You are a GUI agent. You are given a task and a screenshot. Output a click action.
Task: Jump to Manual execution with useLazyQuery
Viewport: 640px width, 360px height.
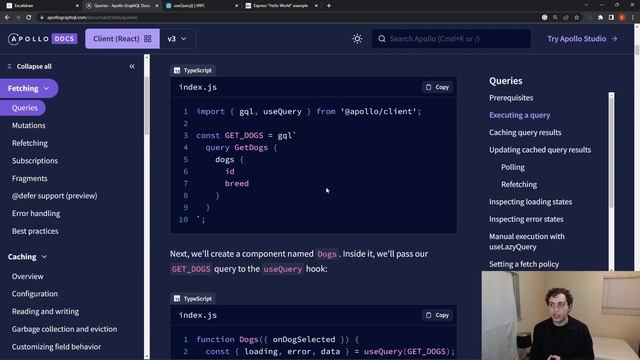coord(527,242)
